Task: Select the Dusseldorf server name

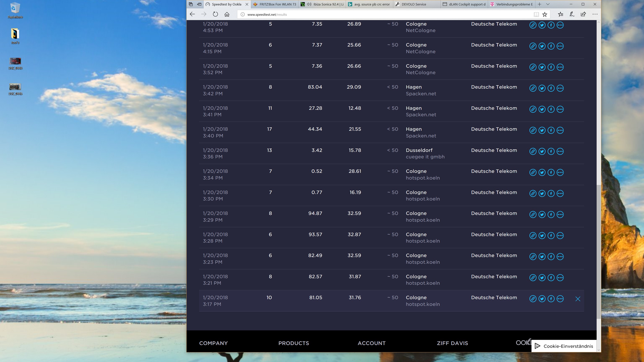Action: click(x=419, y=150)
